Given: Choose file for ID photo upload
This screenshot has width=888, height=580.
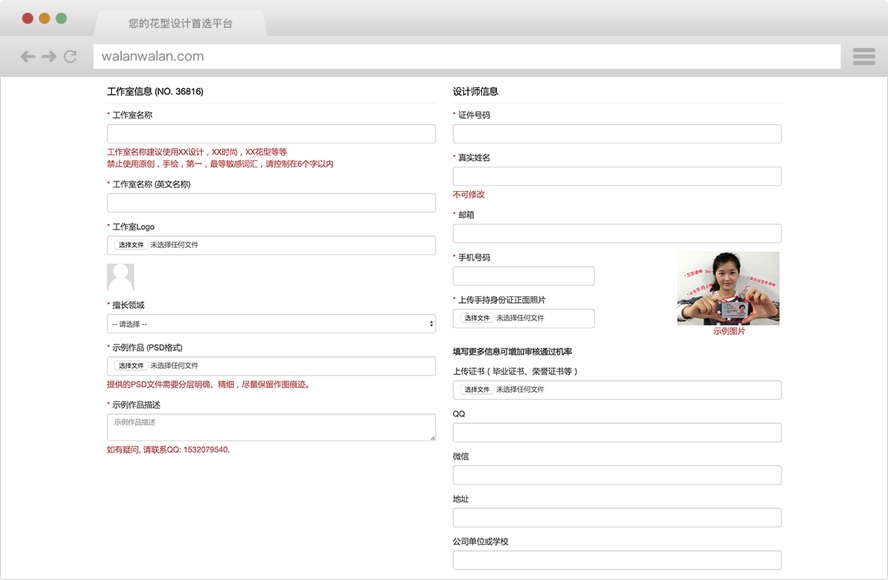Looking at the screenshot, I should (x=477, y=318).
